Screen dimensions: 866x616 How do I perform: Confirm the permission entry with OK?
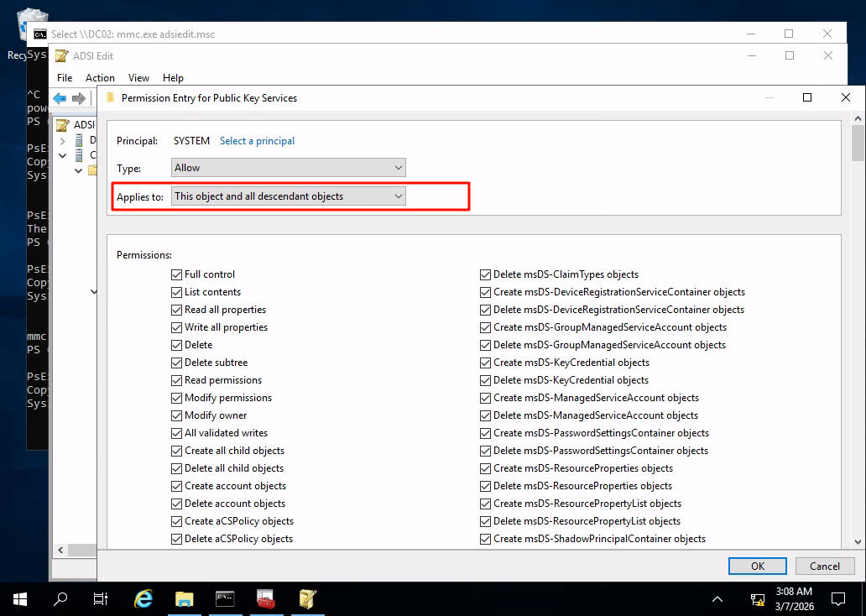(757, 566)
